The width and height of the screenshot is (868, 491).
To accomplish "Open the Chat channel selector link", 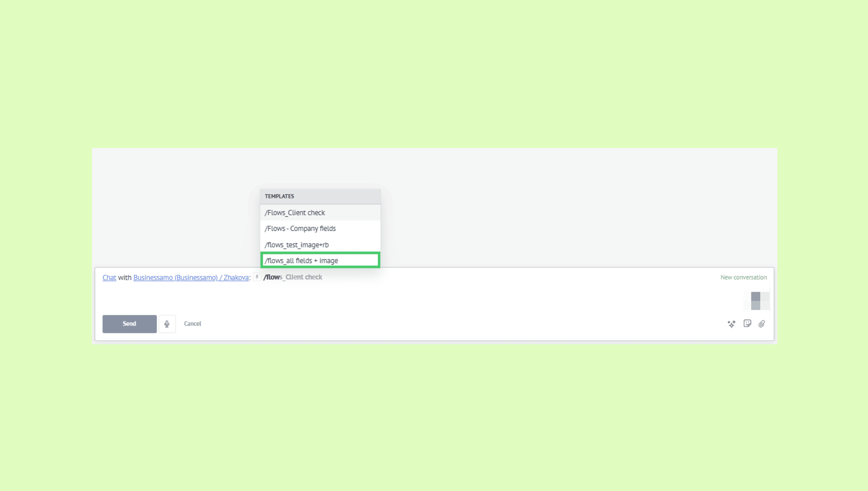I will point(109,277).
